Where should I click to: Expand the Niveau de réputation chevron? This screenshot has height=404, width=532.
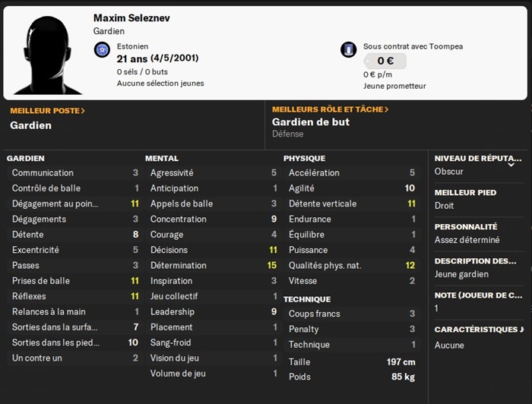point(511,165)
